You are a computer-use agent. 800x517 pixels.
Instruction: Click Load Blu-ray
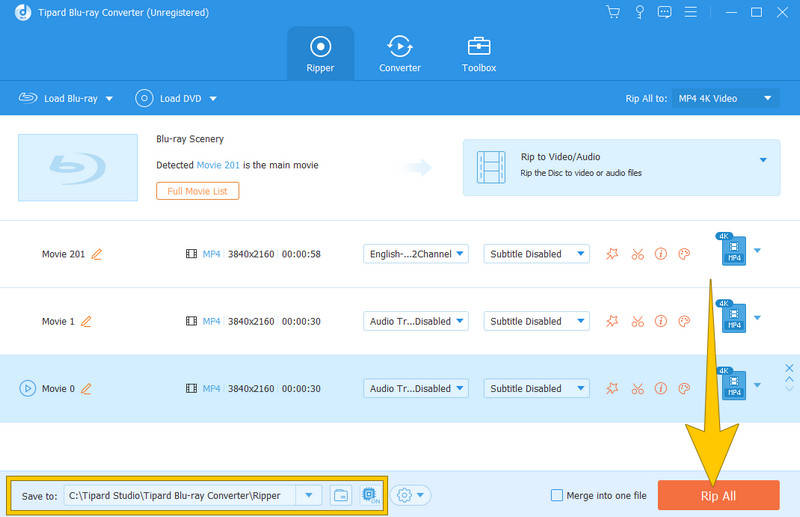[58, 98]
